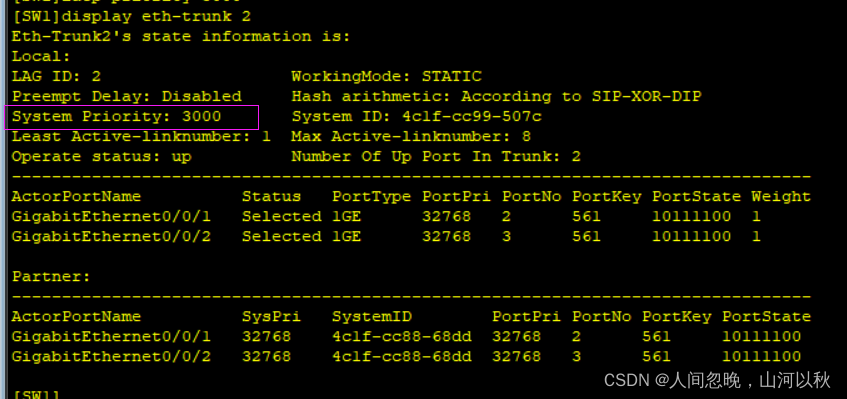Click the Preempt Delay: Disabled text
Viewport: 847px width, 399px height.
(x=127, y=97)
